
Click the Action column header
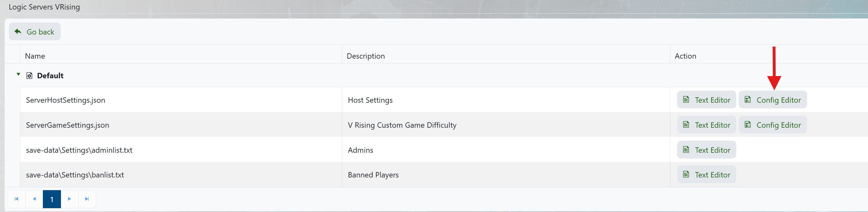(685, 56)
